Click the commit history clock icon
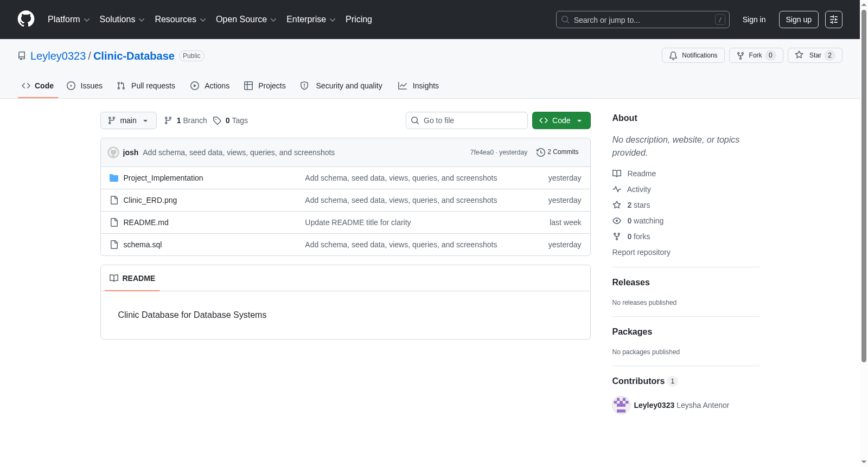868x467 pixels. 540,152
